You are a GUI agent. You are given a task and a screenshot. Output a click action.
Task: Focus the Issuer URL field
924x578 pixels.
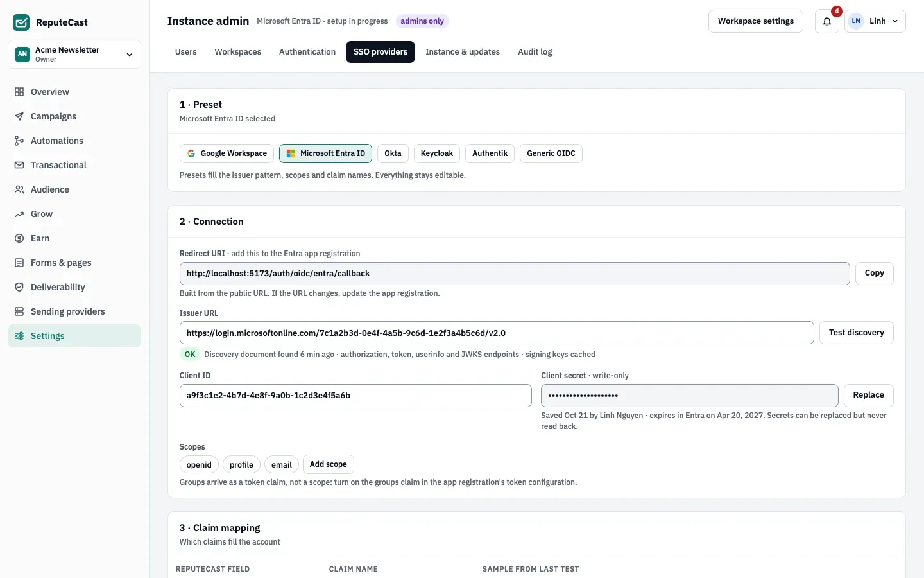click(497, 333)
